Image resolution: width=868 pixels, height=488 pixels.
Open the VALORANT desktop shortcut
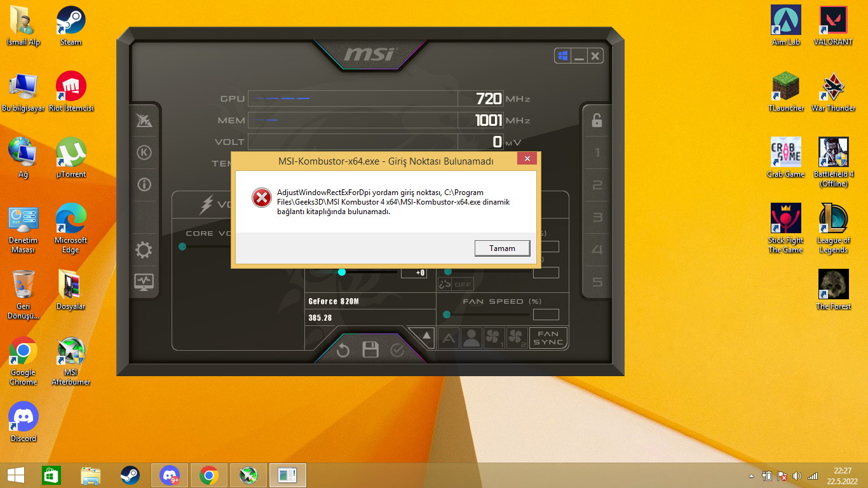point(833,26)
